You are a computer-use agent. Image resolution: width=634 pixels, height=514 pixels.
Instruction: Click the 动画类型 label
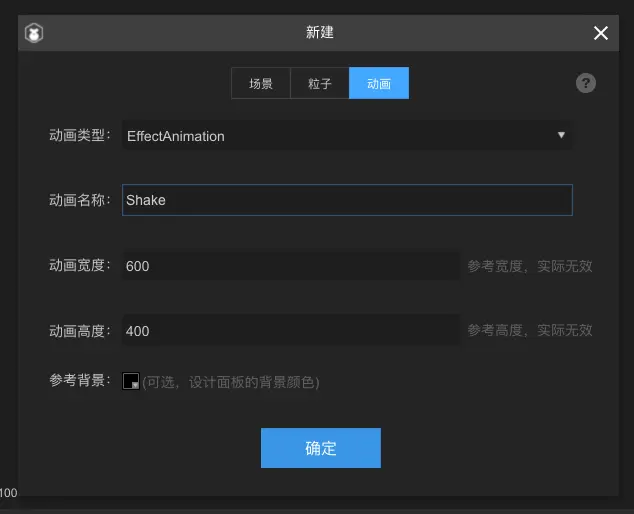[80, 135]
